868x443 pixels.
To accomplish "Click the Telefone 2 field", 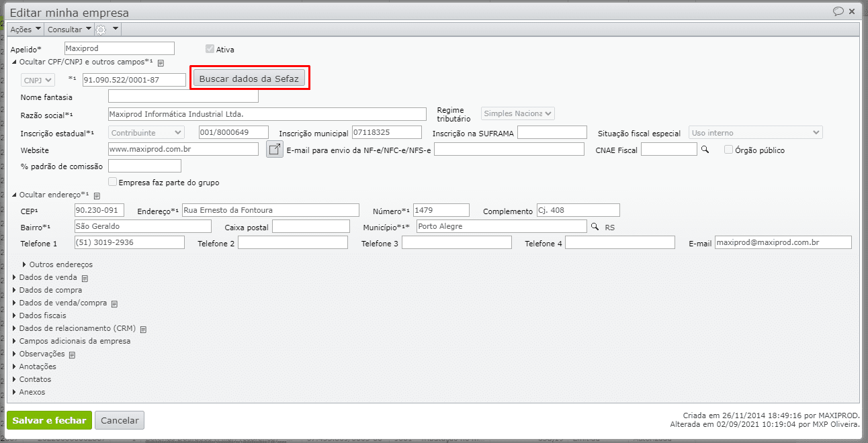I will [293, 242].
